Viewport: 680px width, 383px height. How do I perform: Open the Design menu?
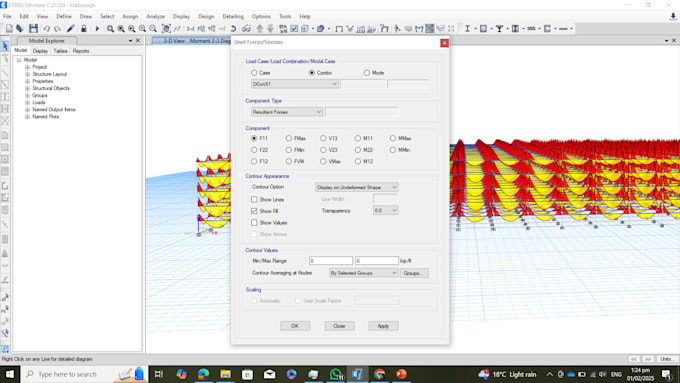click(x=206, y=16)
